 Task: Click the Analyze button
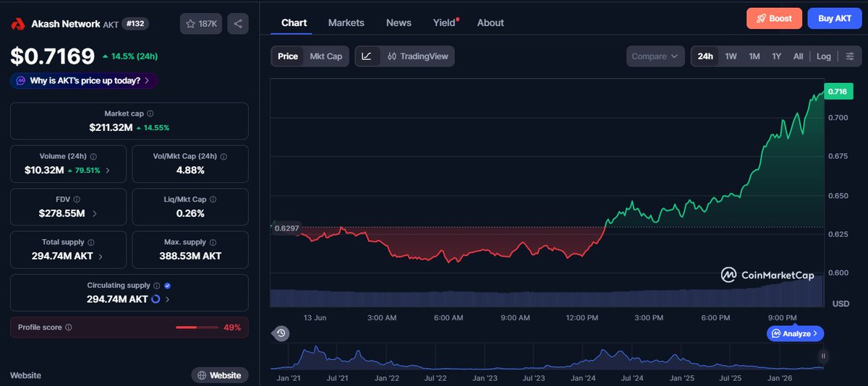click(795, 333)
